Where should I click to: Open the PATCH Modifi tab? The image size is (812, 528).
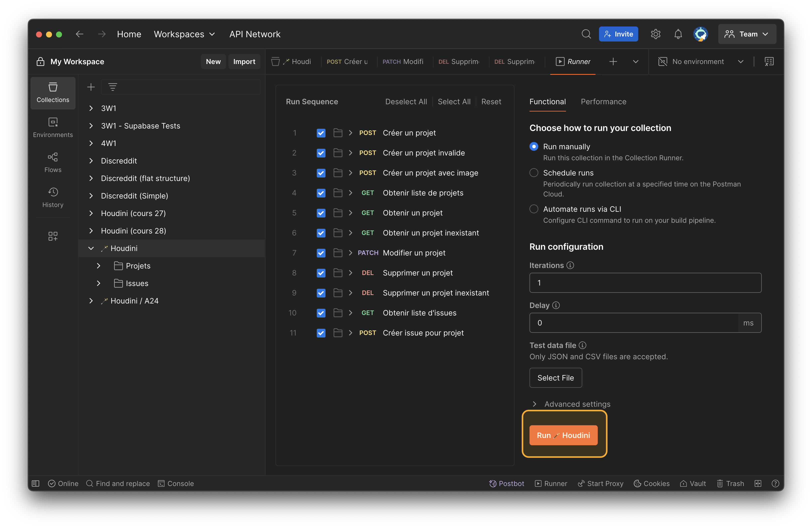click(402, 62)
